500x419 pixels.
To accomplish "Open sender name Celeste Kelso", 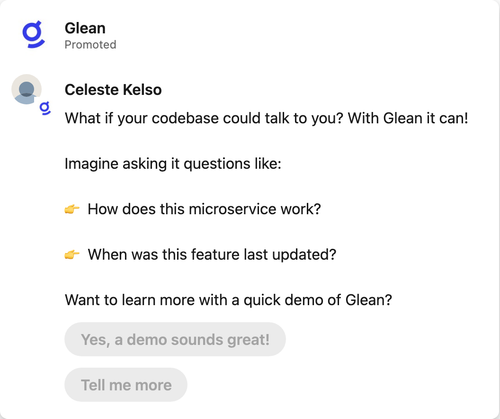I will point(113,90).
